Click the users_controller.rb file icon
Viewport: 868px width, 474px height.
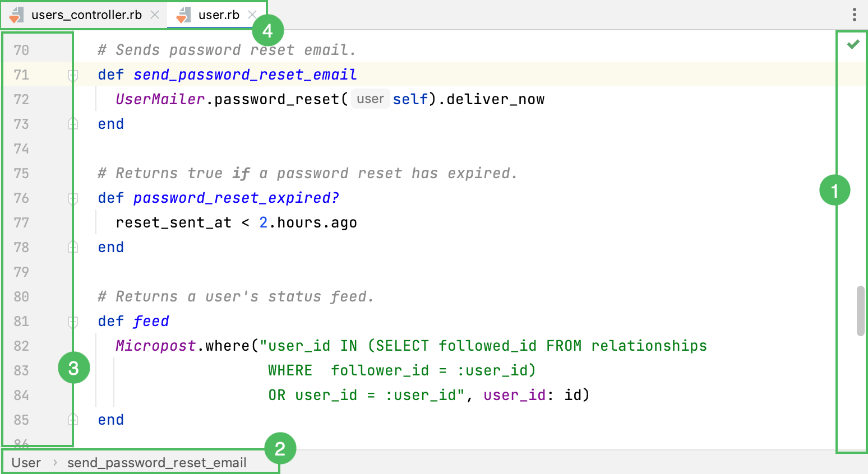pyautogui.click(x=17, y=15)
